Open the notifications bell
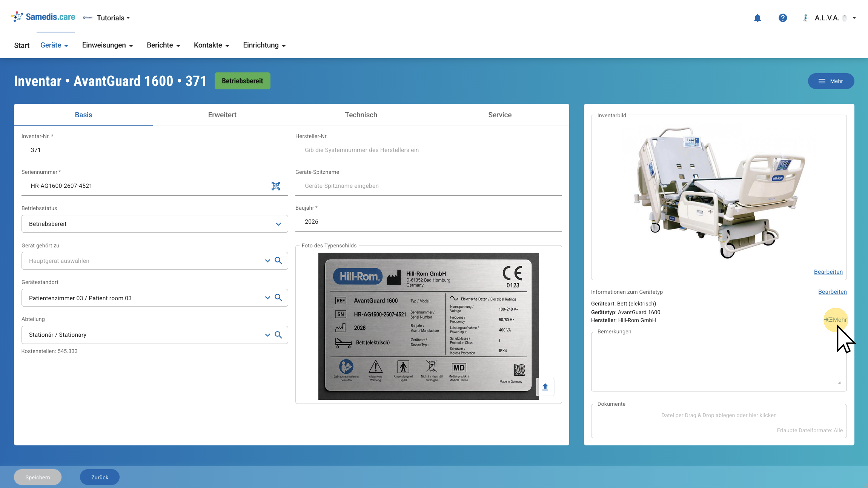Viewport: 868px width, 488px height. coord(757,18)
